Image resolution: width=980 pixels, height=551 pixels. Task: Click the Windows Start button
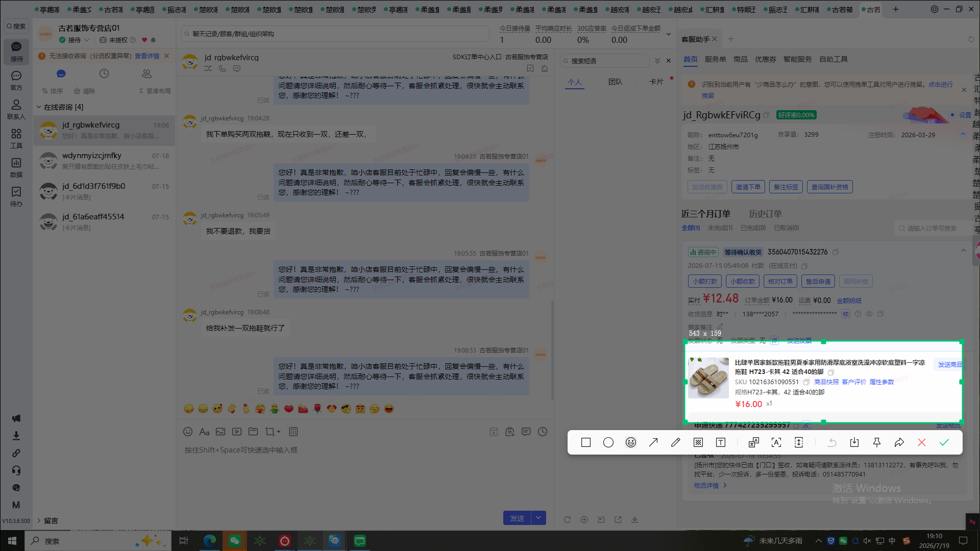pyautogui.click(x=12, y=541)
